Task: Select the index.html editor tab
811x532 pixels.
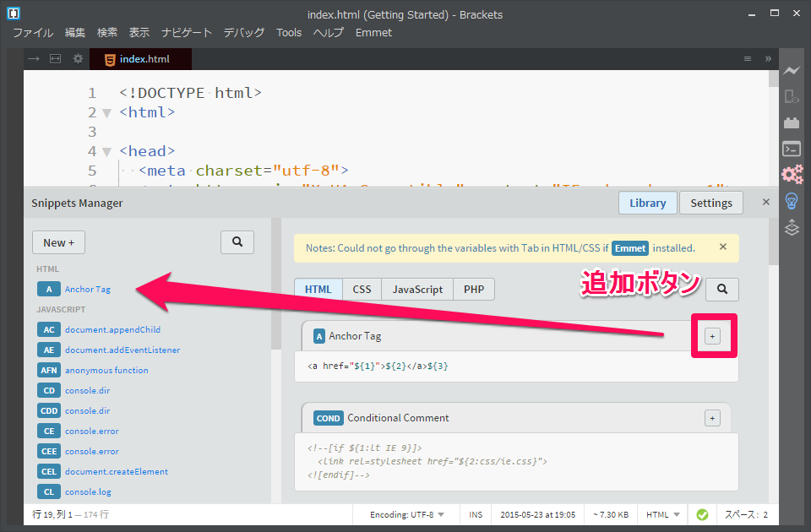Action: pyautogui.click(x=141, y=59)
